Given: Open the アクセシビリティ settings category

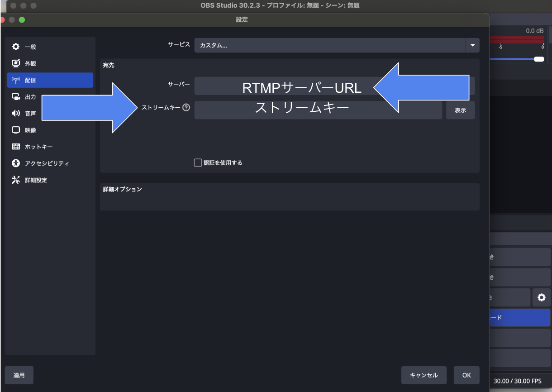Looking at the screenshot, I should click(x=50, y=163).
